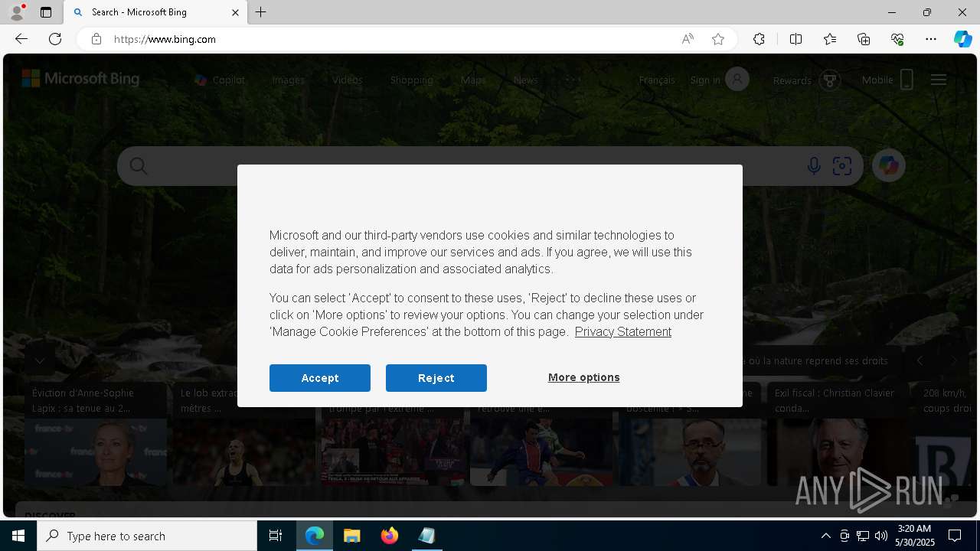Sign in to Microsoft account
Viewport: 980px width, 551px height.
coord(720,80)
